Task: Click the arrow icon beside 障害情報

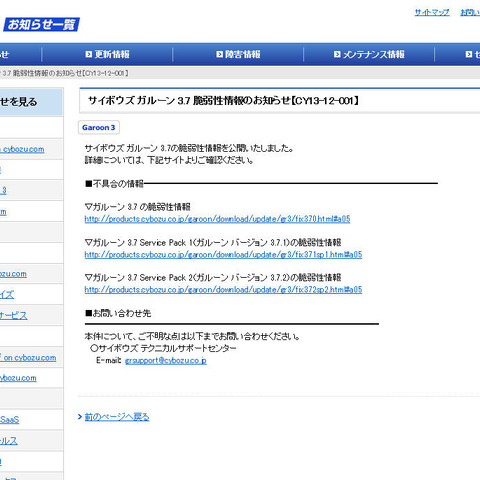Action: click(219, 54)
